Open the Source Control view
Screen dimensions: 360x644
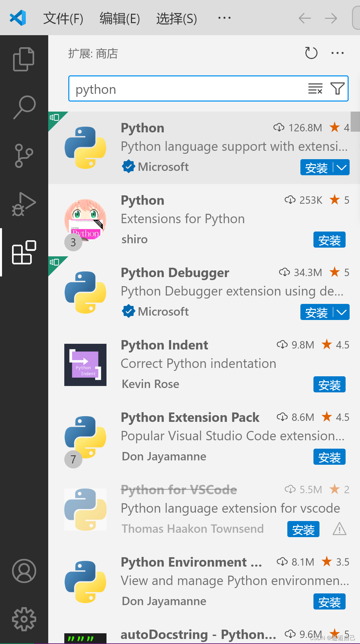point(24,155)
